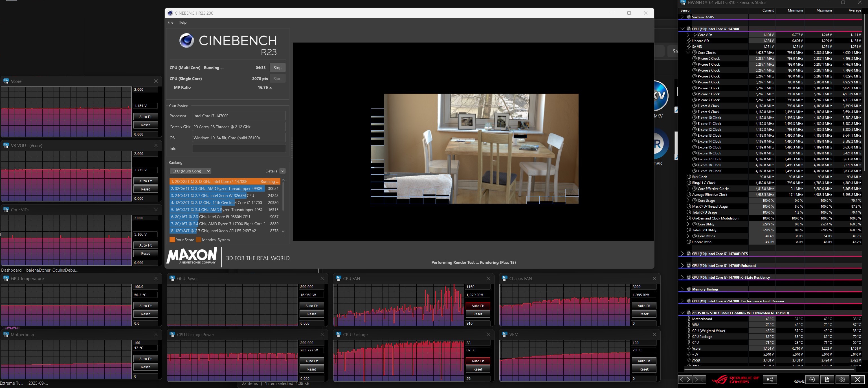
Task: Collapse the Core Clocks tree node
Action: click(x=688, y=52)
